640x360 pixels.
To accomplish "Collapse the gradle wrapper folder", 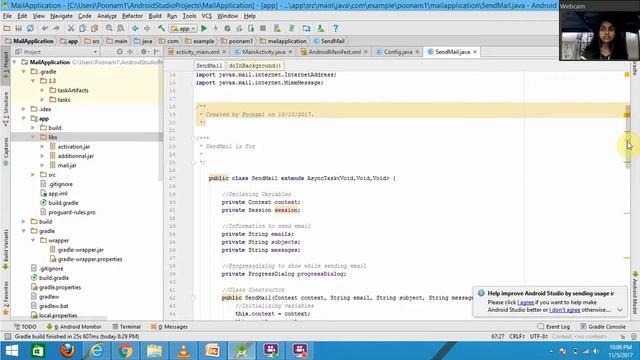I will pos(33,240).
